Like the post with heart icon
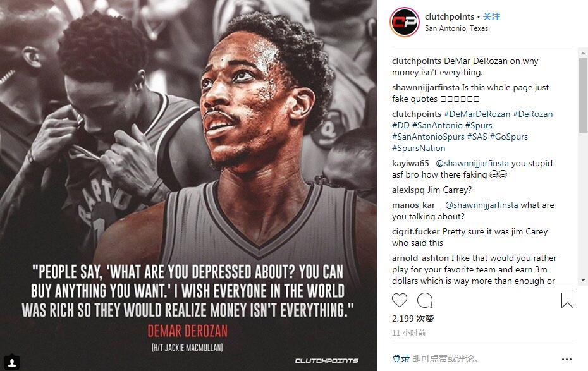 tap(400, 300)
